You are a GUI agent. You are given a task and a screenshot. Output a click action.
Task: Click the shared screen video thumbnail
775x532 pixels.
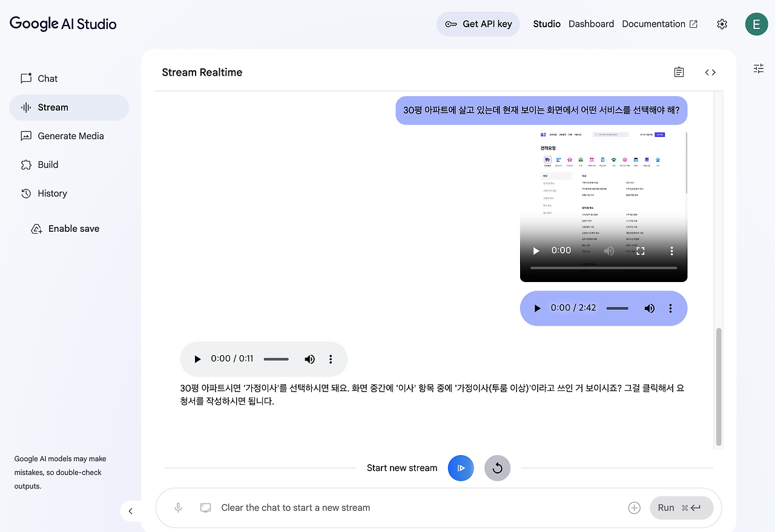click(604, 206)
